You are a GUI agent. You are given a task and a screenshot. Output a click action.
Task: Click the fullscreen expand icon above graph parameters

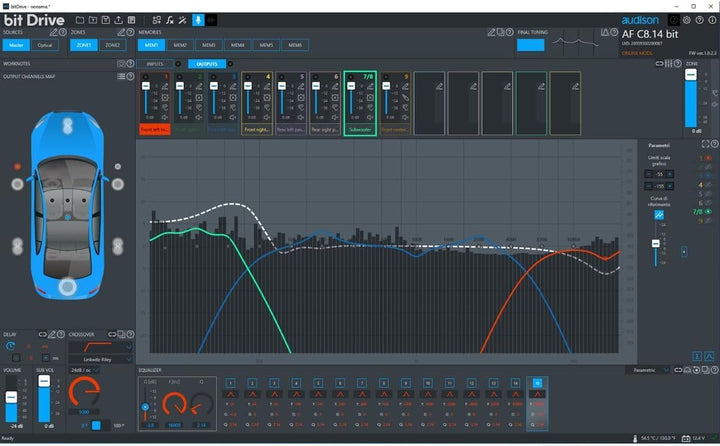[705, 144]
